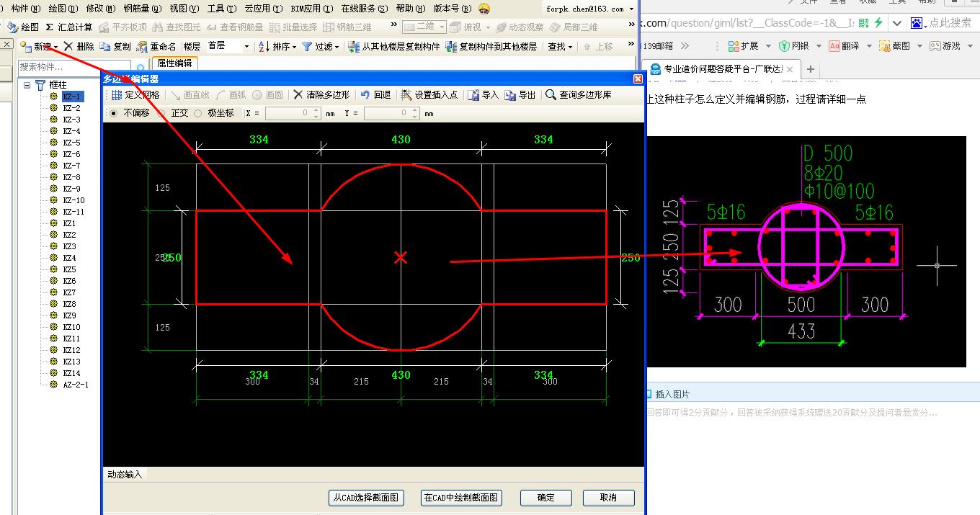Image resolution: width=980 pixels, height=515 pixels.
Task: Click in the 搜索构件 search field
Action: click(75, 67)
